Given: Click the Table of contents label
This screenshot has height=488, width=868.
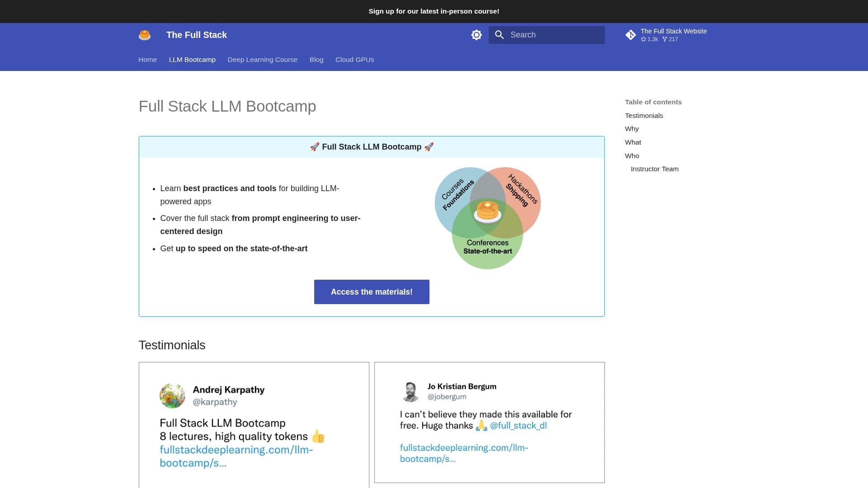Looking at the screenshot, I should [x=653, y=102].
